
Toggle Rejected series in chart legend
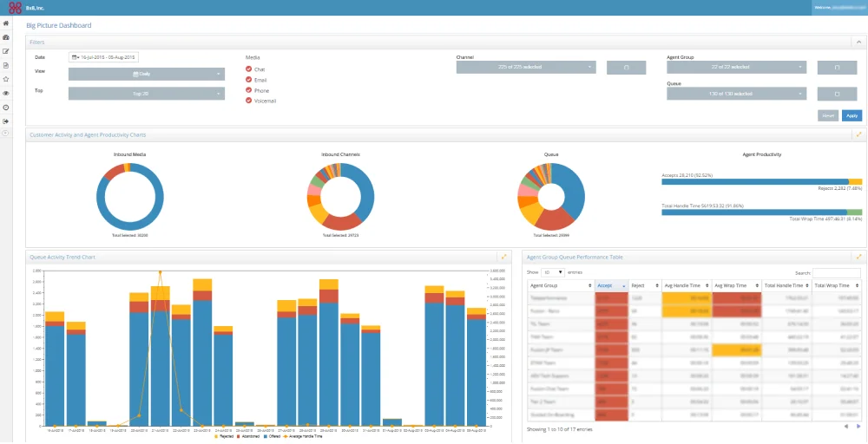[224, 437]
